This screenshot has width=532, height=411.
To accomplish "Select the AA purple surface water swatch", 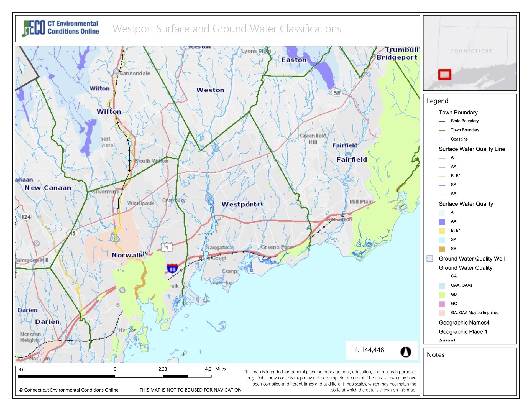I will (x=442, y=222).
